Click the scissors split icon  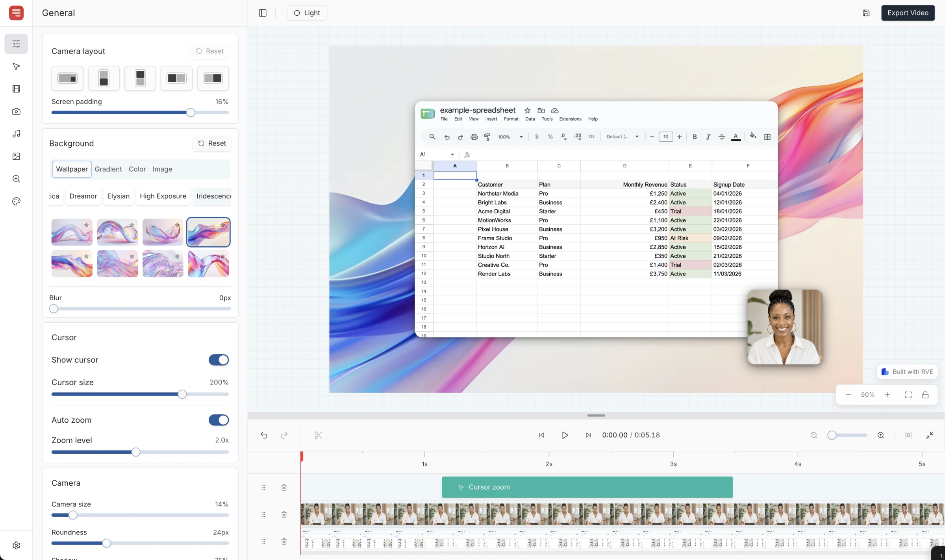(x=318, y=435)
